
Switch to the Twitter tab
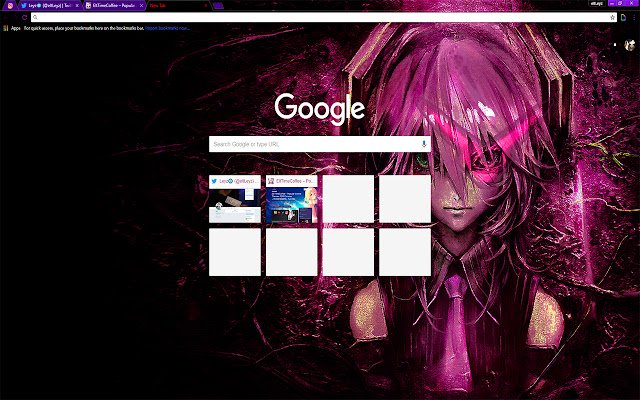tap(48, 6)
